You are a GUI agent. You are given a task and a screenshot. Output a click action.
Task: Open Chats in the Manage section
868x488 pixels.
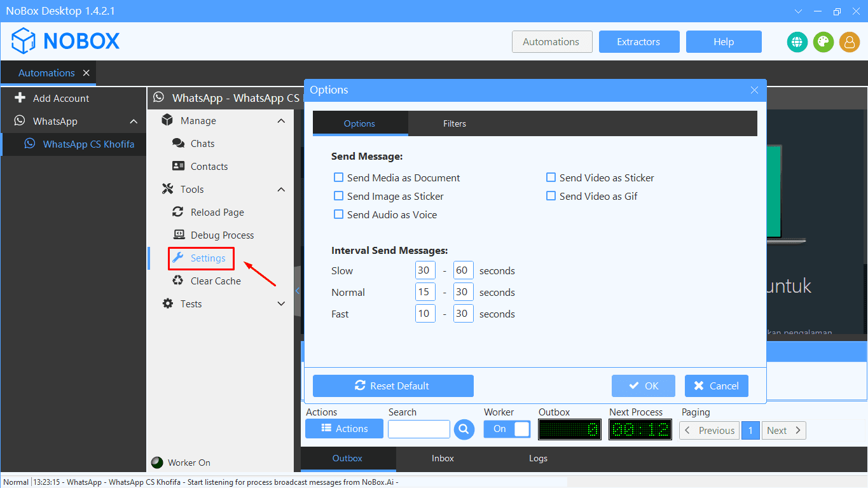[x=202, y=144]
